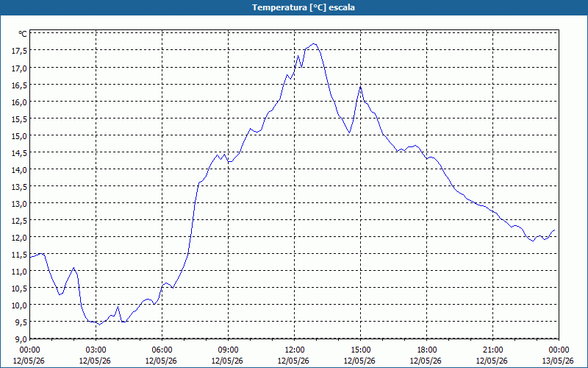Click the 13,0 vertical axis value
The height and width of the screenshot is (368, 588).
click(19, 203)
